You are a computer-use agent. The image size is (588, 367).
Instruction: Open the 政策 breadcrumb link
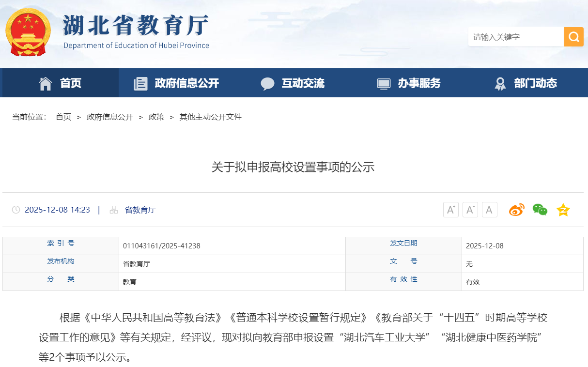point(156,117)
